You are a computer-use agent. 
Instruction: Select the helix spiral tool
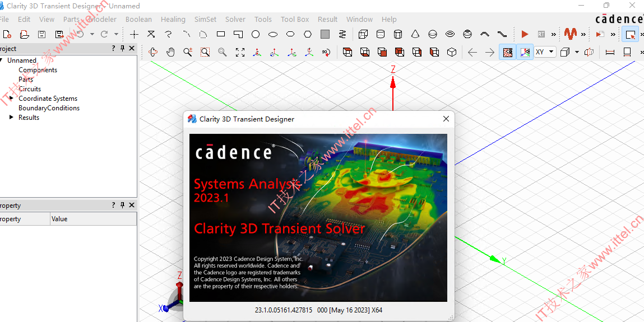coord(342,35)
